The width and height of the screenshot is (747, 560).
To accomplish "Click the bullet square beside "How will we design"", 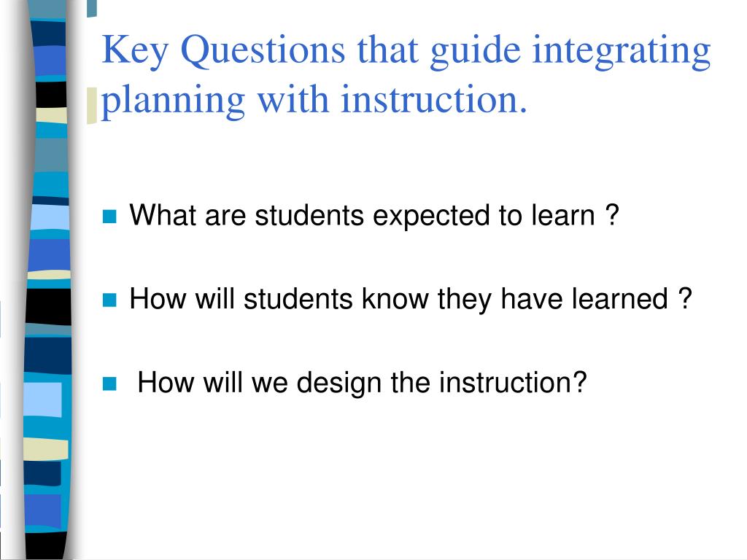I will [x=110, y=384].
